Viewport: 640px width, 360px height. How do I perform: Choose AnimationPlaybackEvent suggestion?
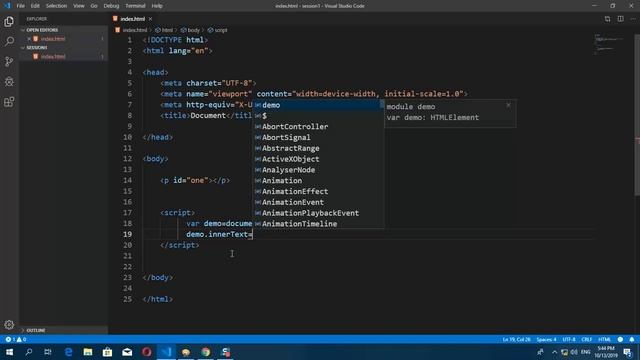[x=318, y=213]
